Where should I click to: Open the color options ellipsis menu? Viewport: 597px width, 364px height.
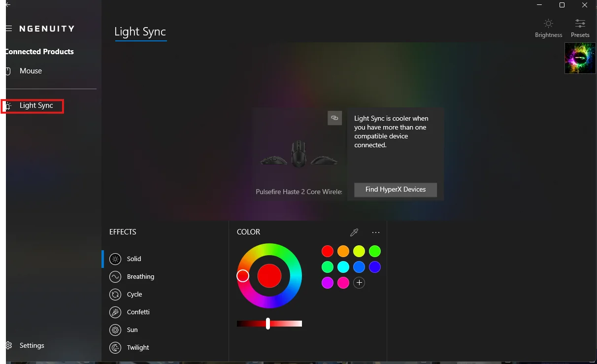click(x=376, y=232)
